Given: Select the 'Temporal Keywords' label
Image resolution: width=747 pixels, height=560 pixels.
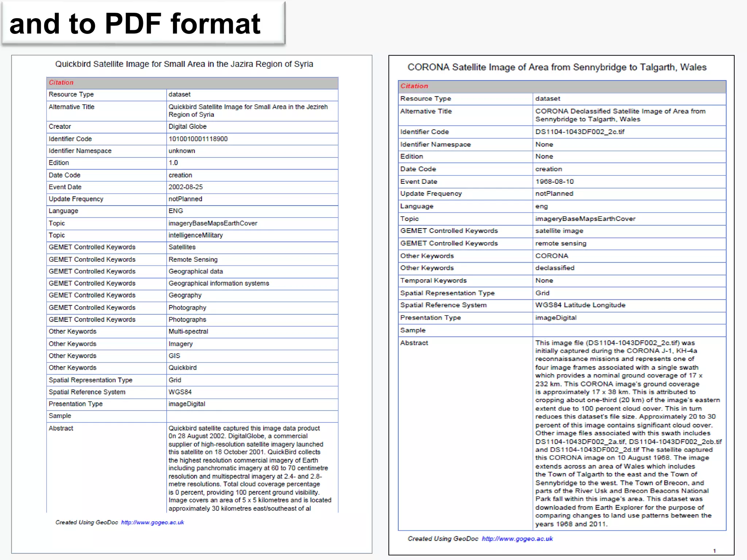Looking at the screenshot, I should pos(433,281).
